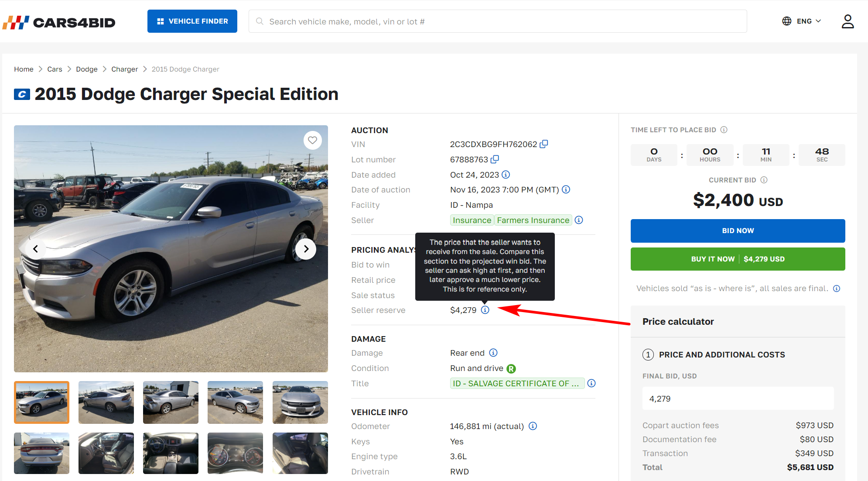Screen dimensions: 868x481
Task: Open Current bid info icon
Action: [x=764, y=180]
